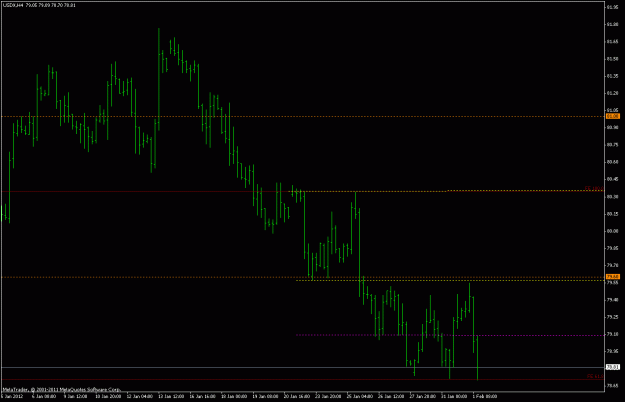Select the magenta dotted horizontal line

pyautogui.click(x=450, y=335)
